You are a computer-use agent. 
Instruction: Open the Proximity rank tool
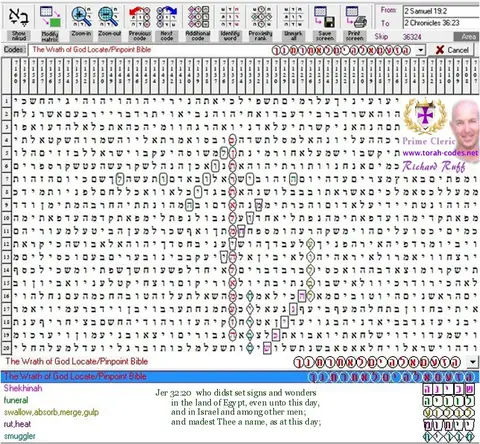point(261,17)
